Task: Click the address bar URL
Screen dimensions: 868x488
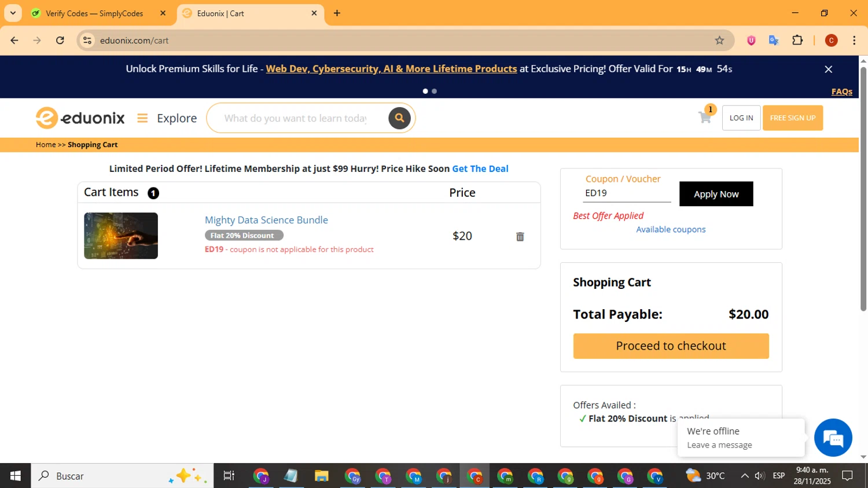Action: point(134,41)
